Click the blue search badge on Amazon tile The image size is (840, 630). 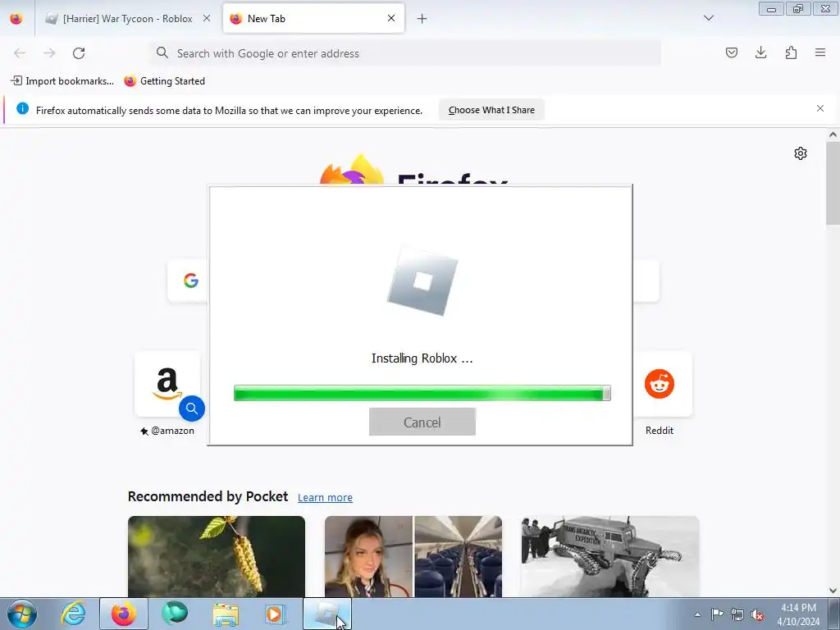point(192,409)
